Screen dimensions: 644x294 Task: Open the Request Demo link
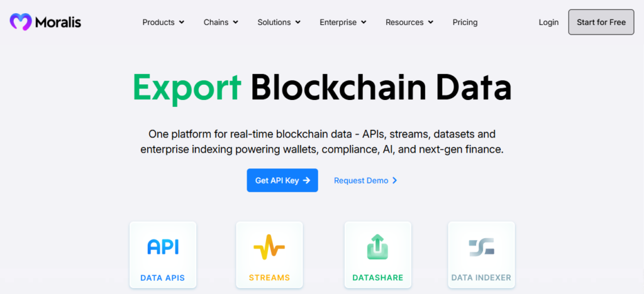point(361,180)
